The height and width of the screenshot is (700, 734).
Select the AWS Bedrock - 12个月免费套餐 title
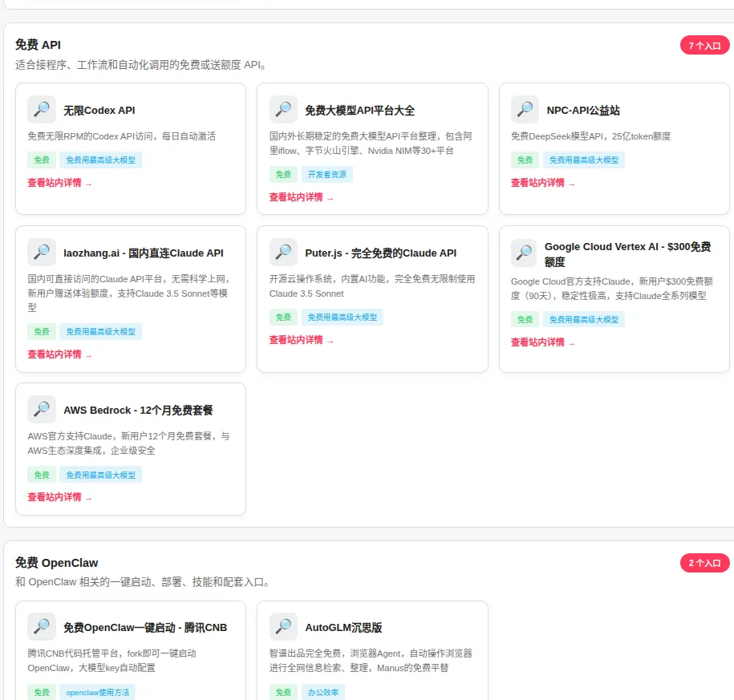pyautogui.click(x=138, y=411)
